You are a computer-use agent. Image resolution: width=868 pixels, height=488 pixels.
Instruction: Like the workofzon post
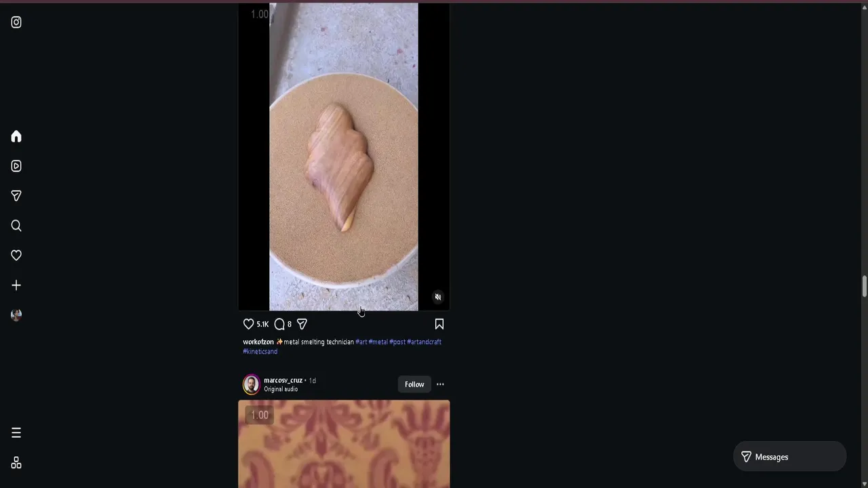click(249, 324)
